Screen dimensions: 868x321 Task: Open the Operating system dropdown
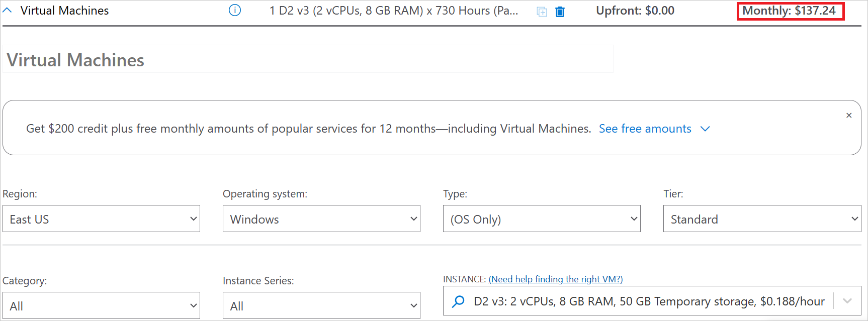coord(321,219)
